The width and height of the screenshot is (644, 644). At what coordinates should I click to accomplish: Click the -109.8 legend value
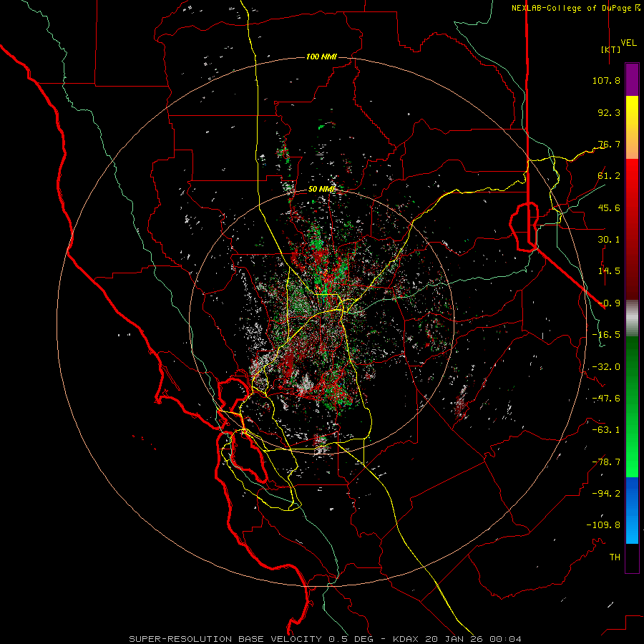[x=603, y=525]
